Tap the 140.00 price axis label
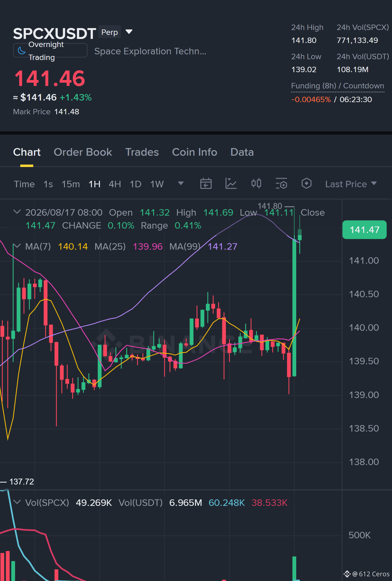The image size is (392, 581). [x=364, y=328]
